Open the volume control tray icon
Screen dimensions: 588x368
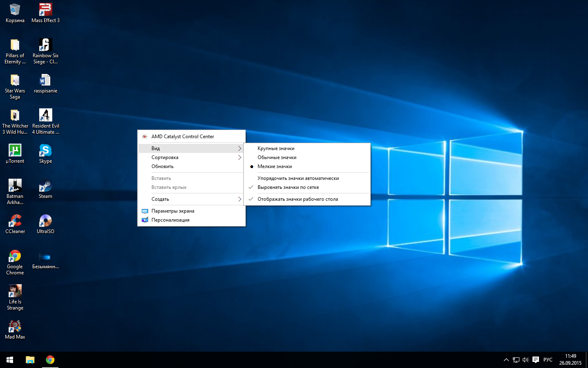[x=526, y=360]
